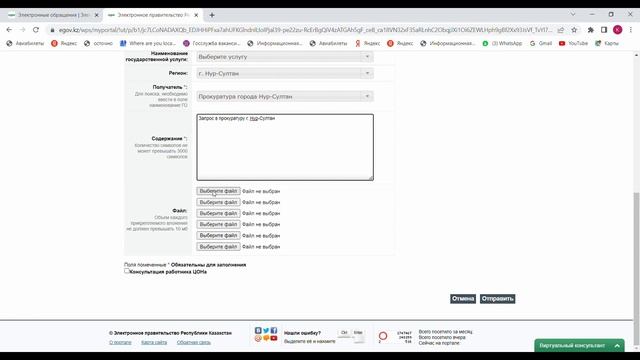
Task: Open the Карты bookmark
Action: tap(607, 43)
